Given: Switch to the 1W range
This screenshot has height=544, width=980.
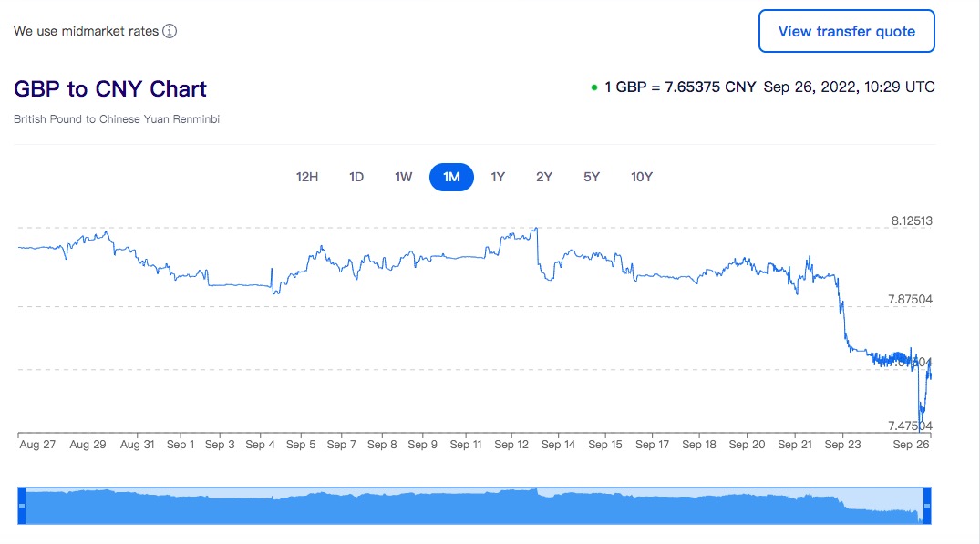Looking at the screenshot, I should [404, 177].
